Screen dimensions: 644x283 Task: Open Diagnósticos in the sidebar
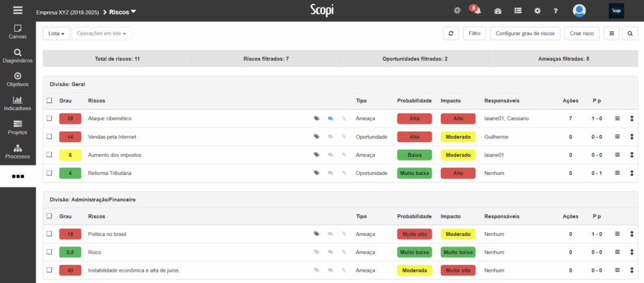click(x=18, y=56)
